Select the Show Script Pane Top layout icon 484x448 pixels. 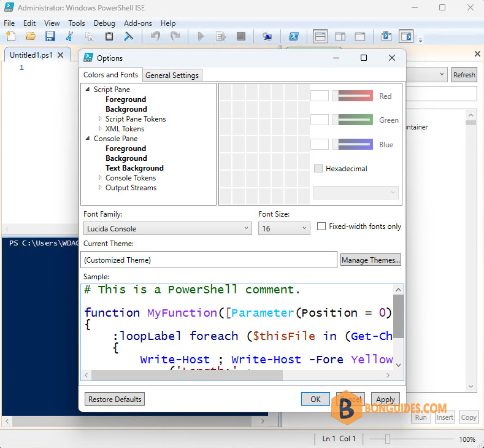[x=320, y=37]
